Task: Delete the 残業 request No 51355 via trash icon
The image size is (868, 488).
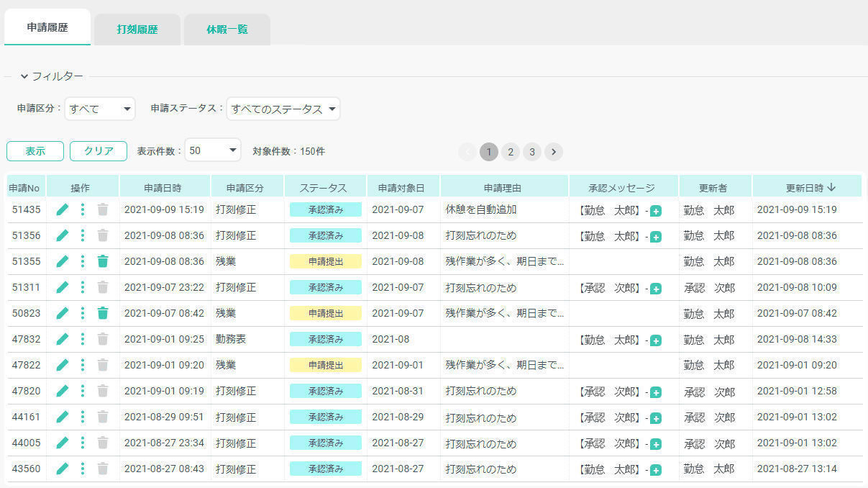Action: 103,262
